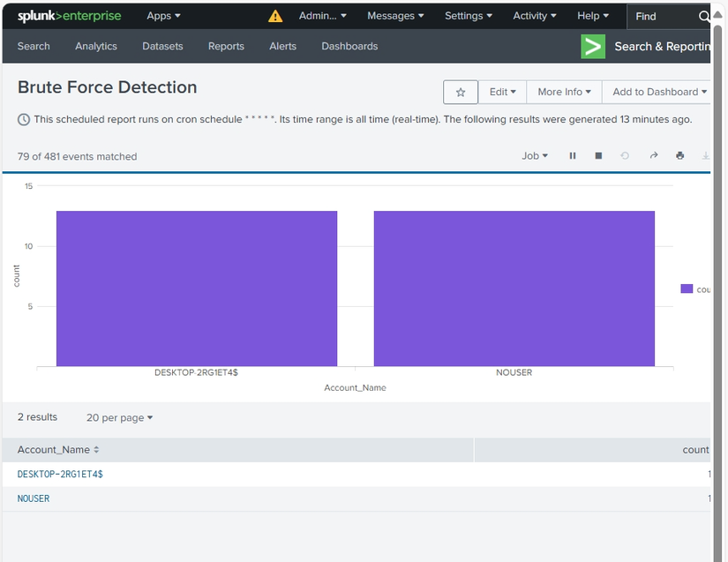
Task: Stop the search job
Action: coord(598,156)
